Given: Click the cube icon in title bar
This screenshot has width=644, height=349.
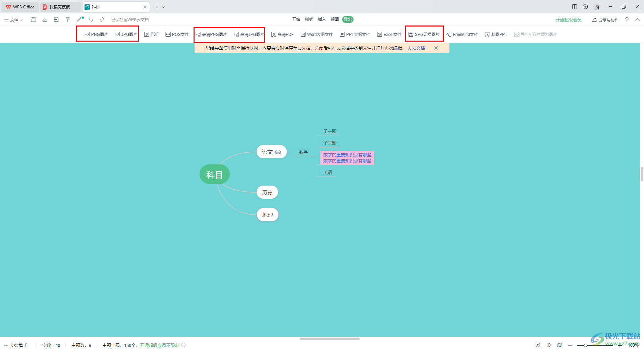Looking at the screenshot, I should click(x=585, y=7).
